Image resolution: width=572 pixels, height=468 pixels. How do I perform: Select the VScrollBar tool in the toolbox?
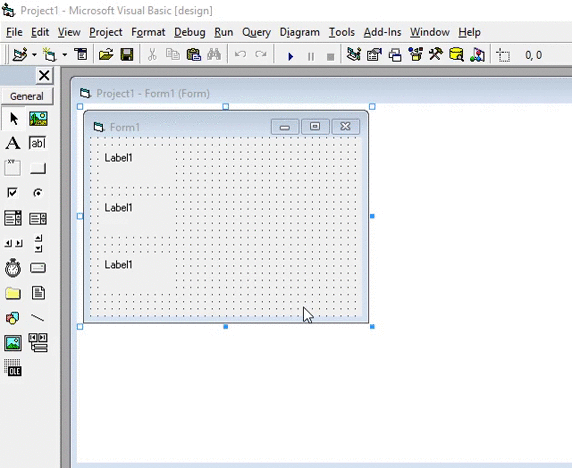pyautogui.click(x=38, y=243)
